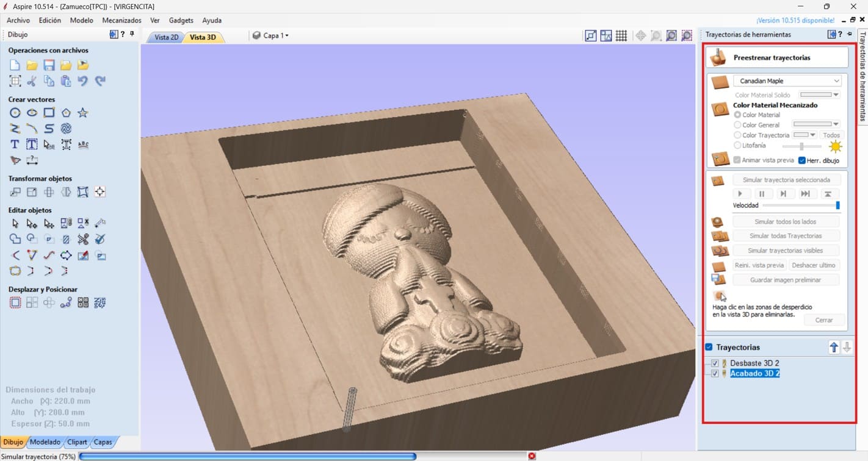This screenshot has width=868, height=461.
Task: Select Litofanía radio option
Action: (737, 146)
